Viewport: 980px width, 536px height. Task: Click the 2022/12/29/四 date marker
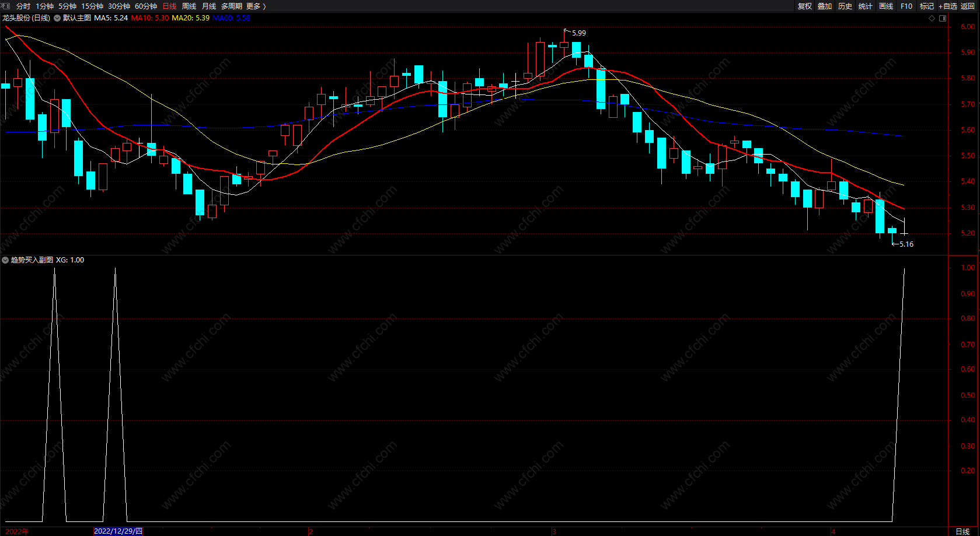click(118, 531)
